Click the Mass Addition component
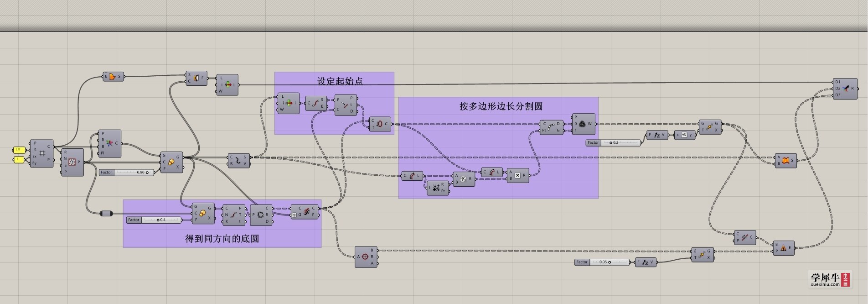Screen dimensions: 868x304 (438, 188)
